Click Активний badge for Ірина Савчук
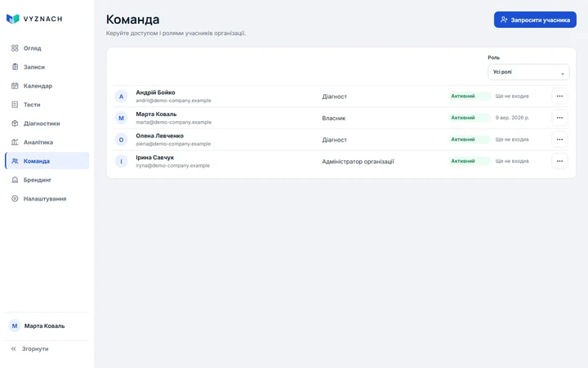 point(469,161)
